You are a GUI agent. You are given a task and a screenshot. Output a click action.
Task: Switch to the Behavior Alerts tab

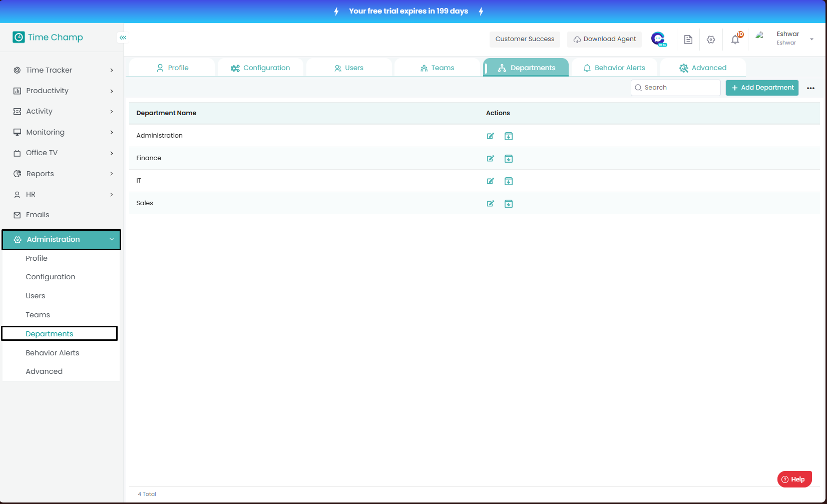point(614,68)
